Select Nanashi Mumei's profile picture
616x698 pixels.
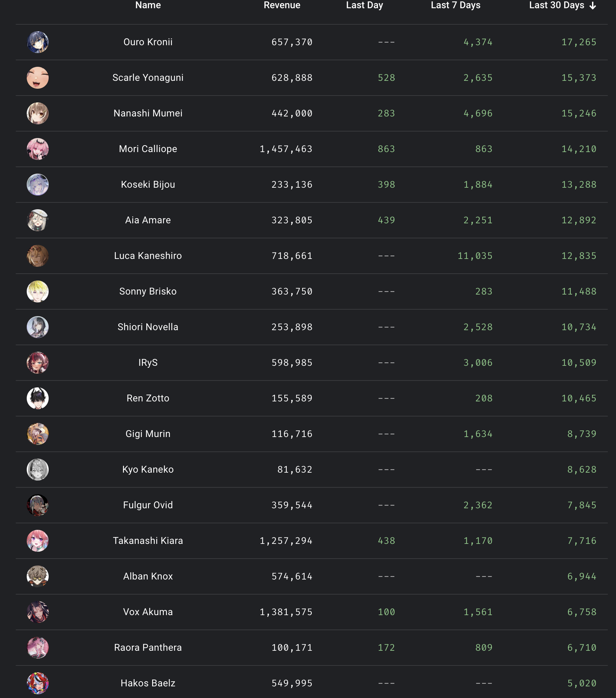point(38,113)
